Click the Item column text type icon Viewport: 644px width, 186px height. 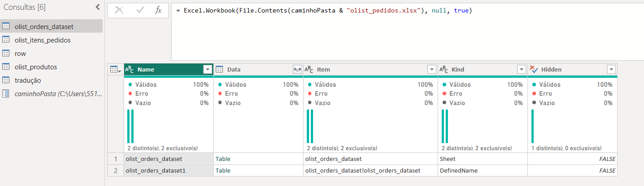click(309, 69)
